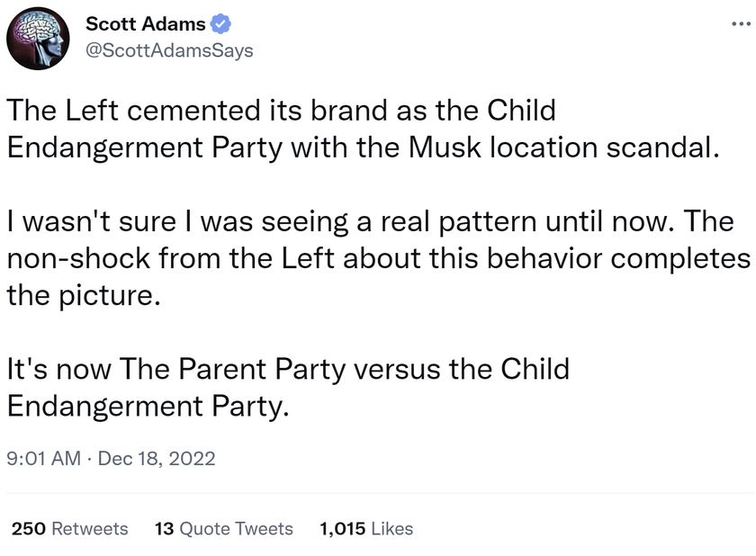Click the word "Musk" in the tweet

(x=445, y=147)
